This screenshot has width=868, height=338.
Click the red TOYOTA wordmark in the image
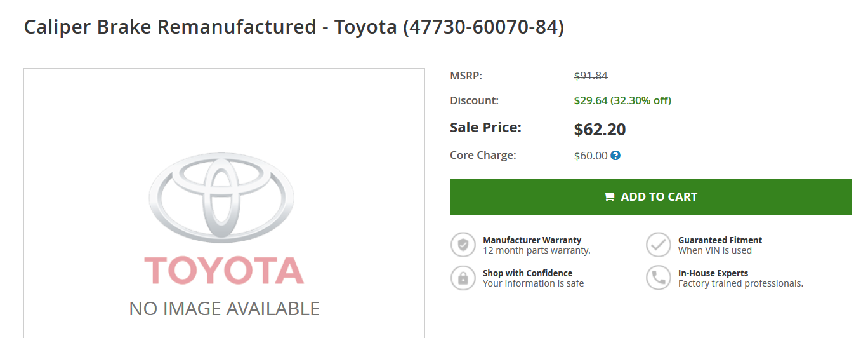[x=224, y=270]
